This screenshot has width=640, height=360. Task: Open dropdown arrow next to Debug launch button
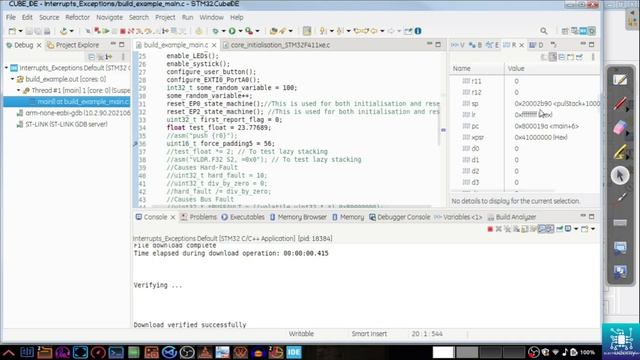[223, 31]
